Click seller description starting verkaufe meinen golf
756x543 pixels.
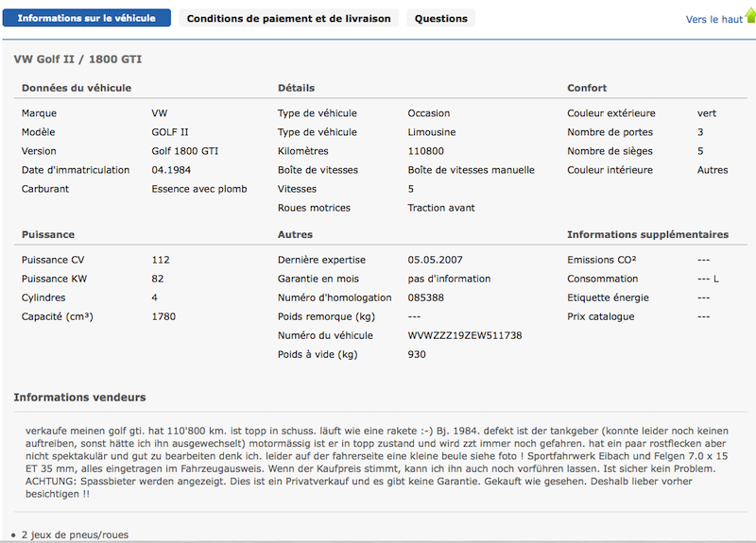(377, 462)
